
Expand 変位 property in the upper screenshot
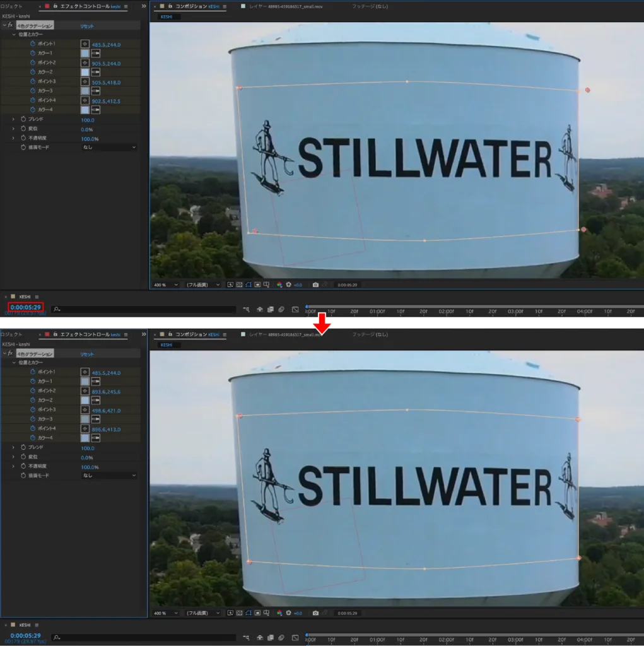click(14, 129)
